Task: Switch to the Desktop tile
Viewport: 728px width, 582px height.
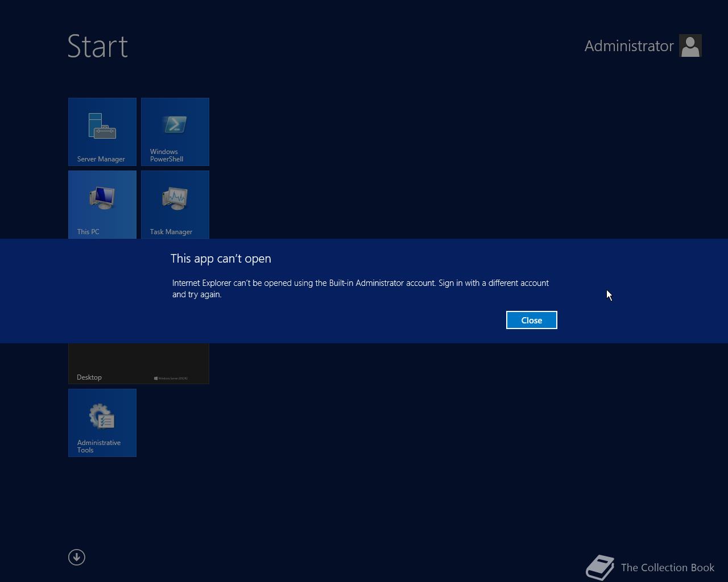Action: tap(139, 364)
